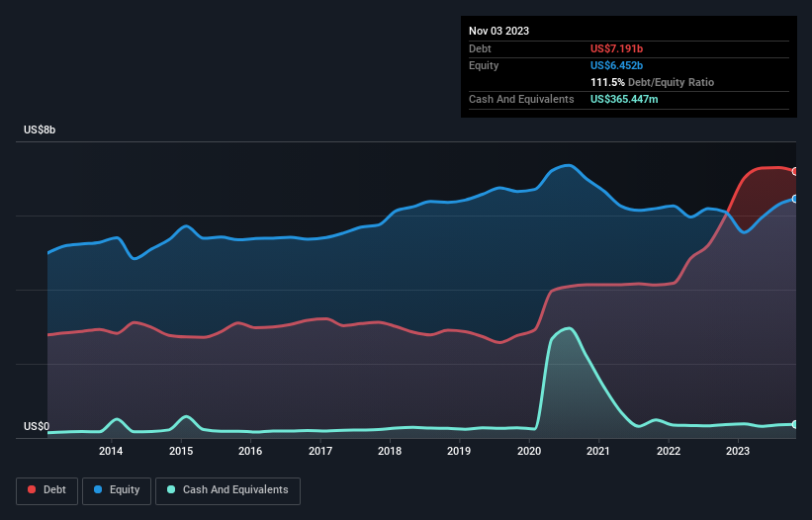Click the 2015 x-axis label
The height and width of the screenshot is (520, 812).
(181, 451)
